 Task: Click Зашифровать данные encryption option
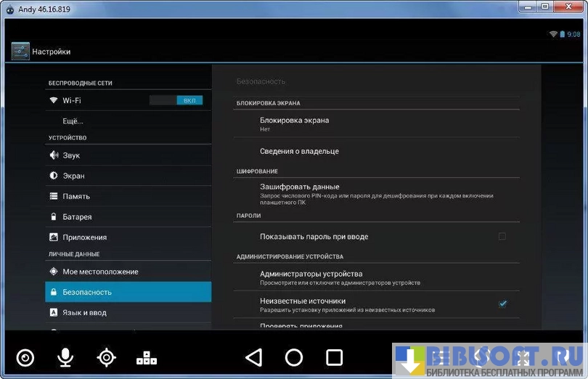[x=299, y=190]
